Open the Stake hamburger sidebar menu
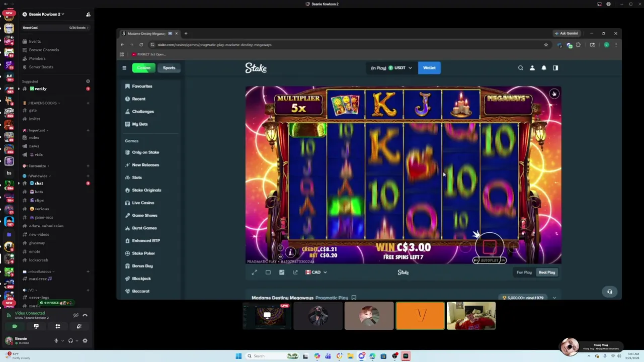This screenshot has height=362, width=644. 124,68
